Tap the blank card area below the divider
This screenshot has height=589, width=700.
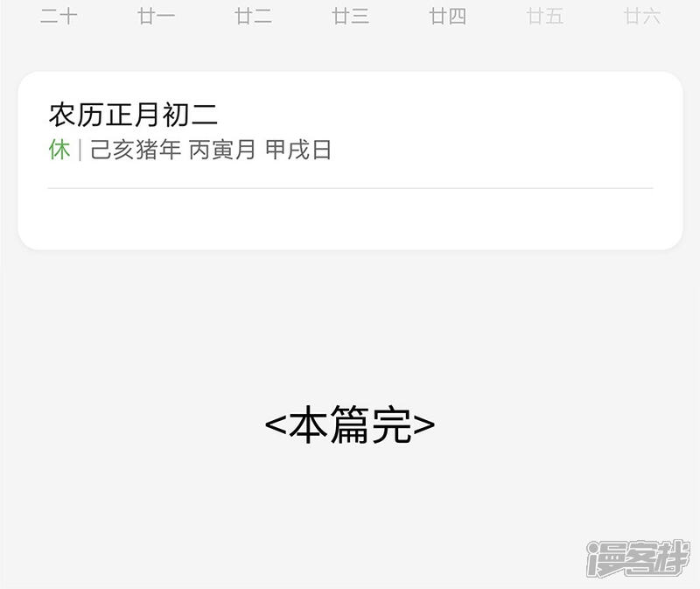click(351, 219)
